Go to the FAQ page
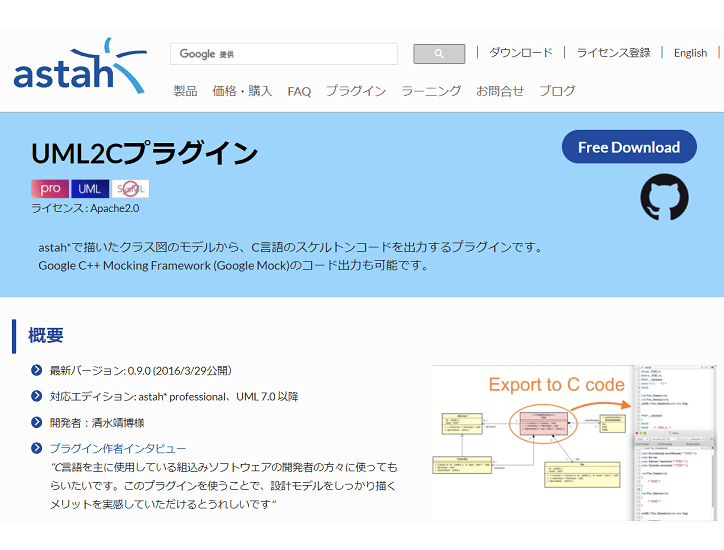 pyautogui.click(x=299, y=91)
